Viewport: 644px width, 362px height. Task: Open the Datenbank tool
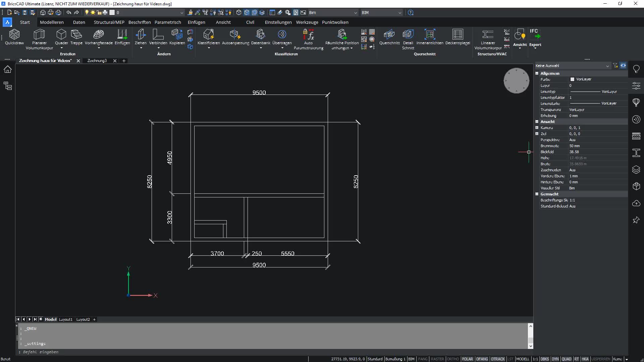tap(261, 37)
